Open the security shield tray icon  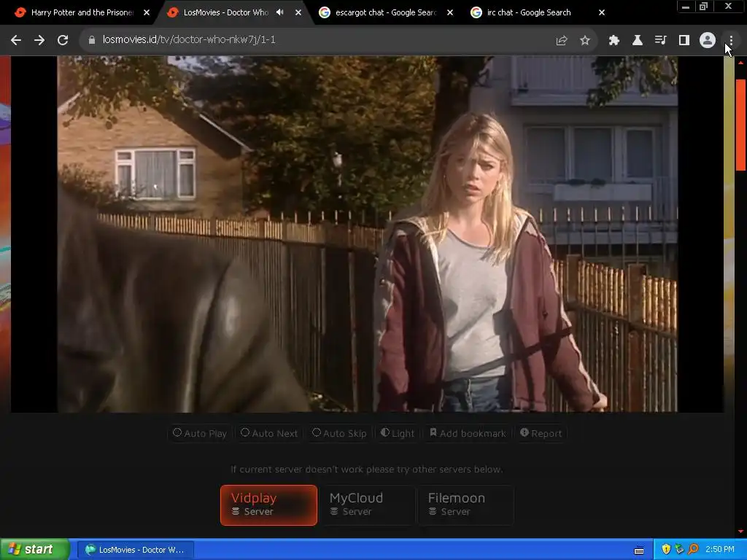[x=666, y=550]
